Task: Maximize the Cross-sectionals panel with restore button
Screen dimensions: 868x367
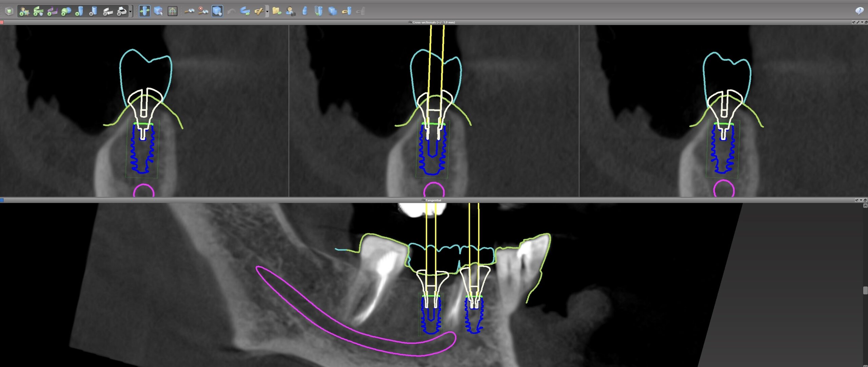Action: coord(866,22)
